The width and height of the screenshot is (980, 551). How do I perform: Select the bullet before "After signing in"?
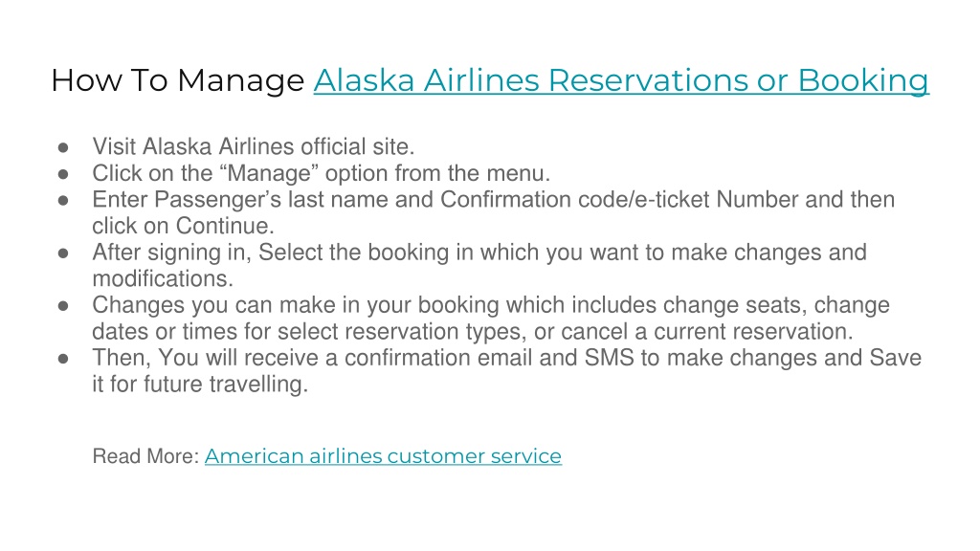tap(63, 253)
